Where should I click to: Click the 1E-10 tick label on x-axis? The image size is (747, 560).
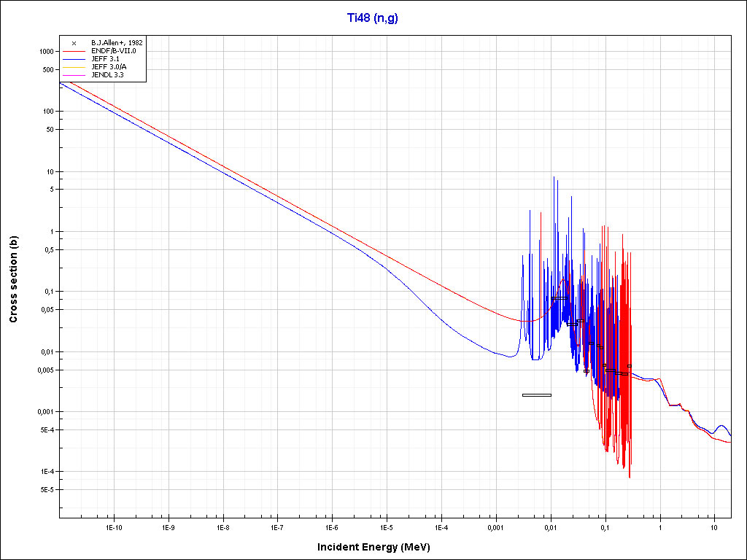tap(113, 526)
